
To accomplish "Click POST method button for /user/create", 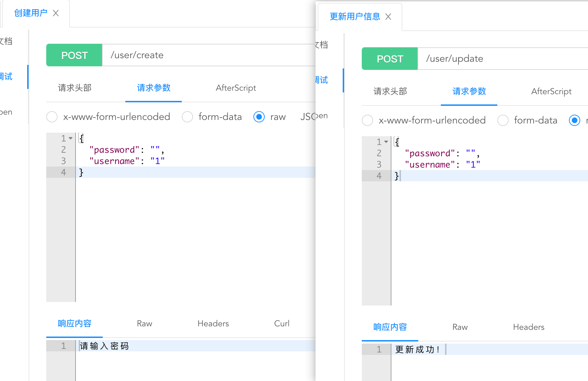I will tap(74, 55).
